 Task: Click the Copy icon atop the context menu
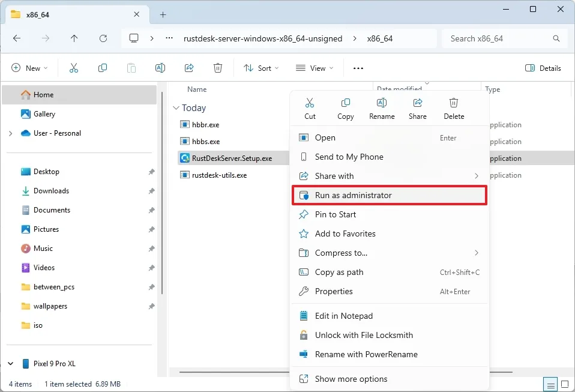[346, 108]
